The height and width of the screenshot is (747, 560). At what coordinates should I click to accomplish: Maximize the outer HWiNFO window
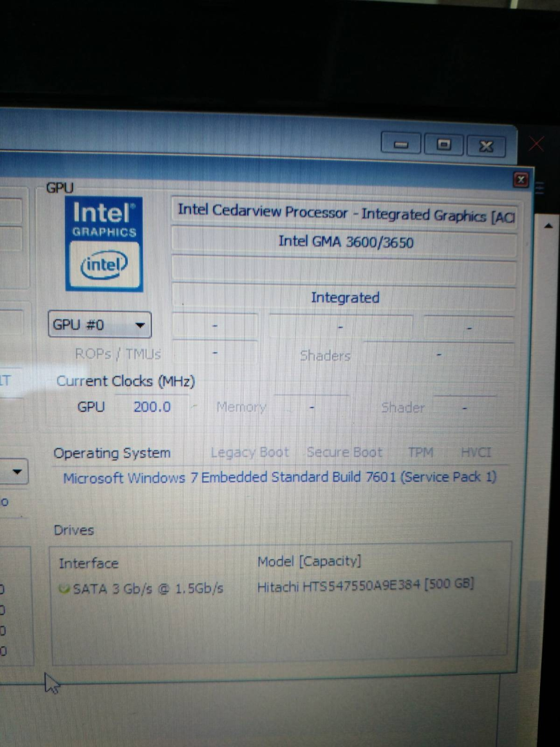[443, 145]
